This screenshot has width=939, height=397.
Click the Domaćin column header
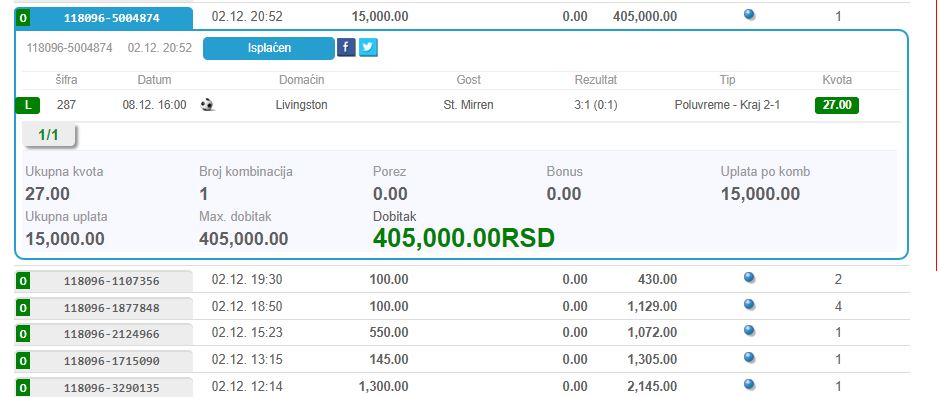(x=302, y=80)
